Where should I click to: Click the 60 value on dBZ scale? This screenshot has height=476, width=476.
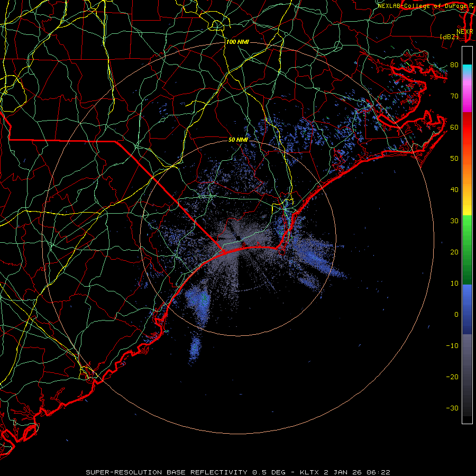click(x=454, y=127)
